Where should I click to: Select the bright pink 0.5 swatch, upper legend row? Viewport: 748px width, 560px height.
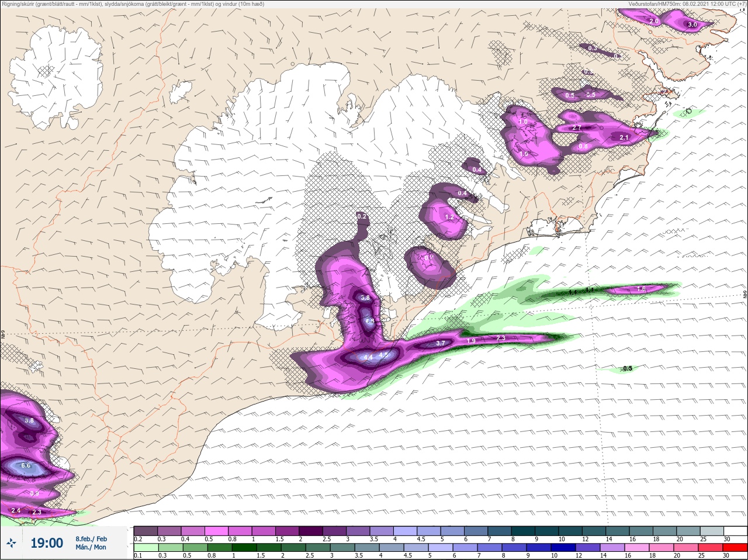click(x=216, y=531)
